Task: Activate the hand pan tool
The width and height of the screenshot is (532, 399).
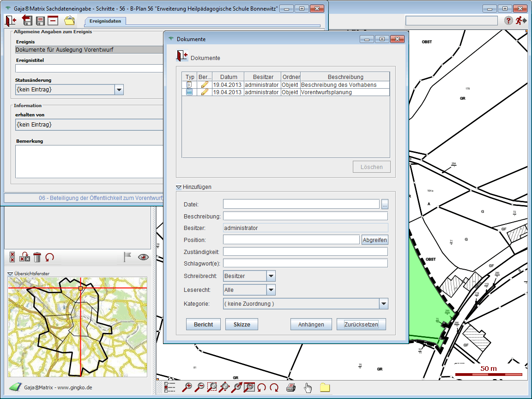Action: point(308,387)
